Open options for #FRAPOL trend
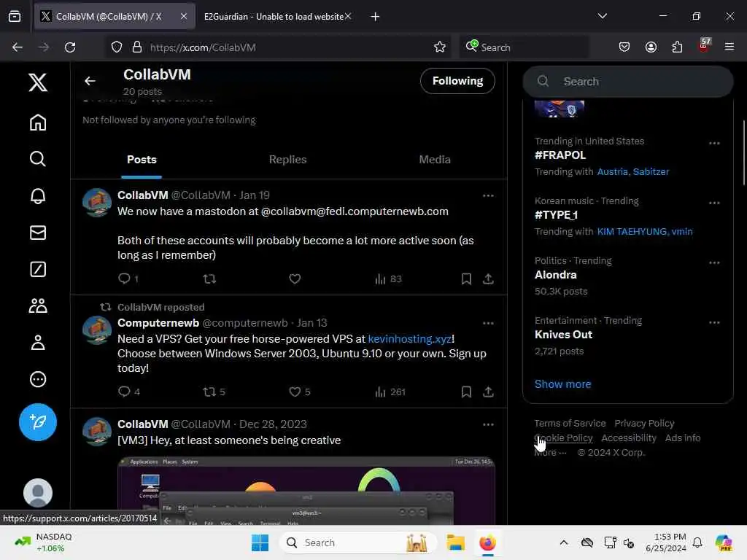The width and height of the screenshot is (747, 560). [x=714, y=144]
